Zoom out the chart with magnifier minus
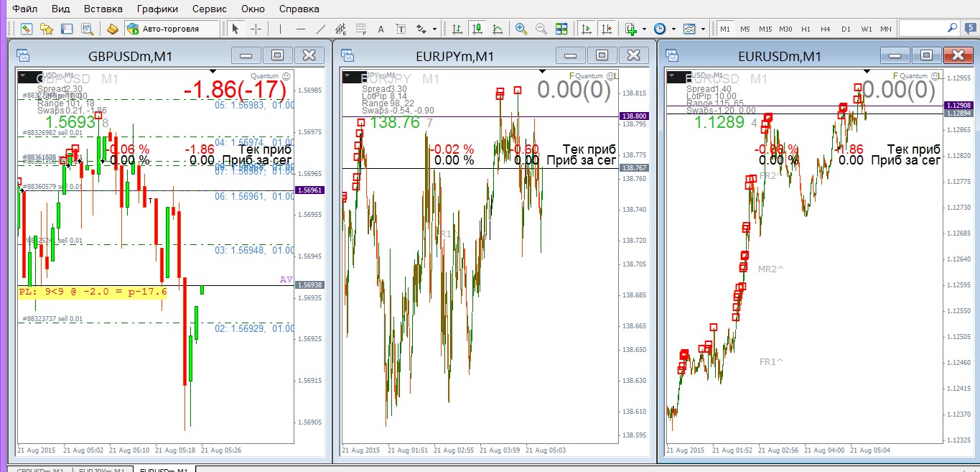This screenshot has height=472, width=980. click(x=541, y=29)
